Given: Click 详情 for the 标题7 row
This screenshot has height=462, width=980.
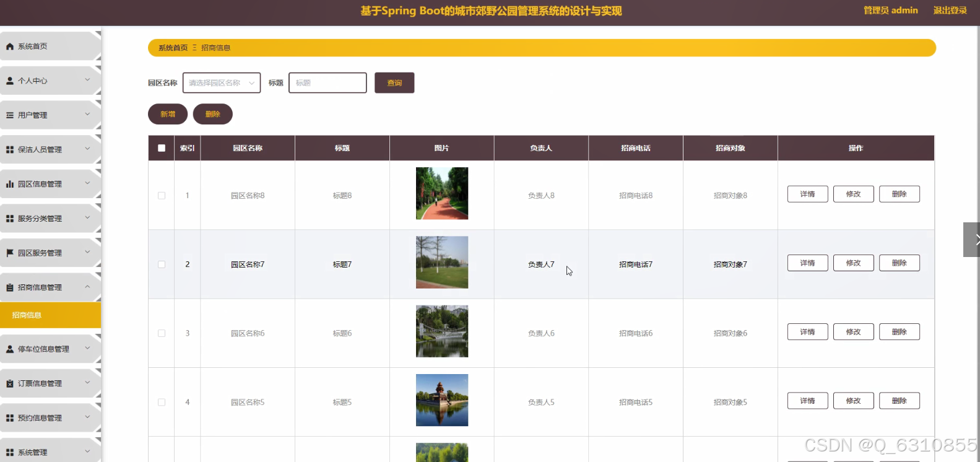Looking at the screenshot, I should click(807, 263).
